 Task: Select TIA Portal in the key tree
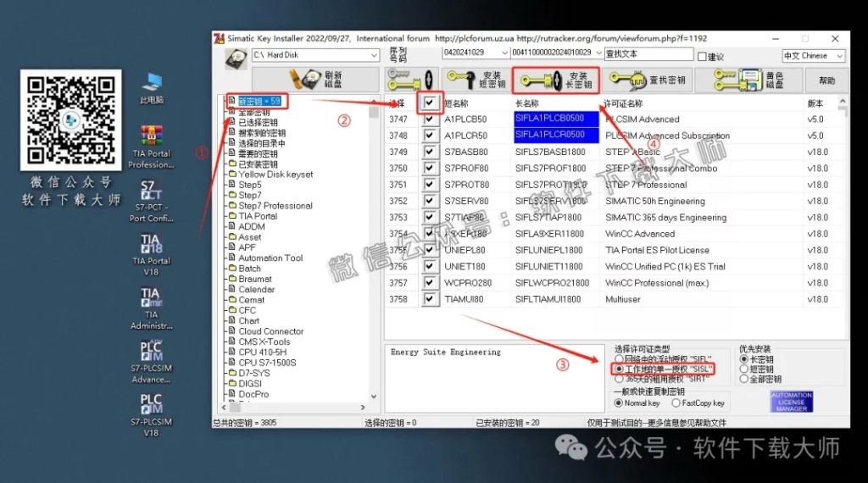pyautogui.click(x=258, y=216)
